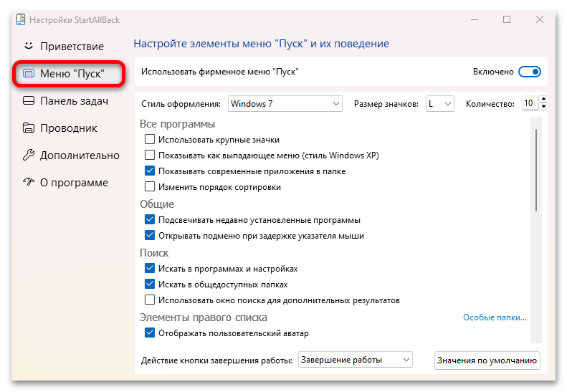Uncheck Показывать современные приложения в папке
Viewport: 567px width, 392px height.
pos(150,171)
